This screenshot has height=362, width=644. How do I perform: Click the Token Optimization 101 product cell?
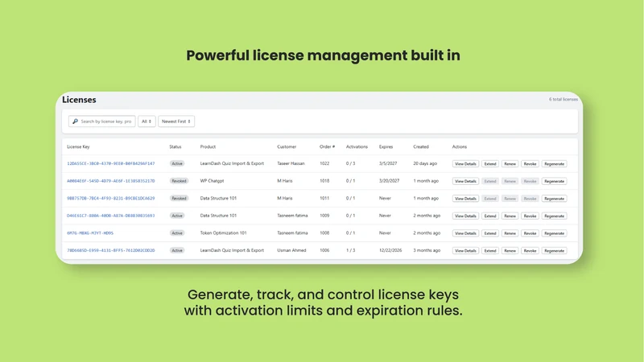point(224,232)
